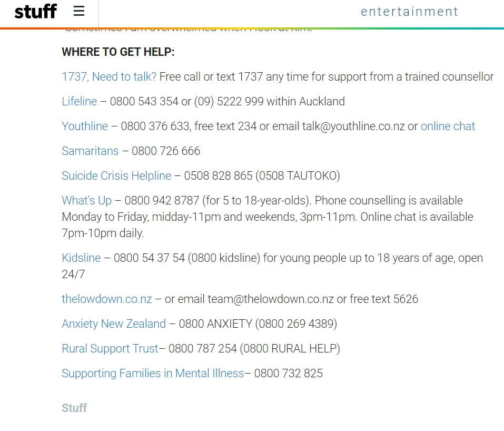
Task: Open the hamburger menu icon
Action: [79, 11]
